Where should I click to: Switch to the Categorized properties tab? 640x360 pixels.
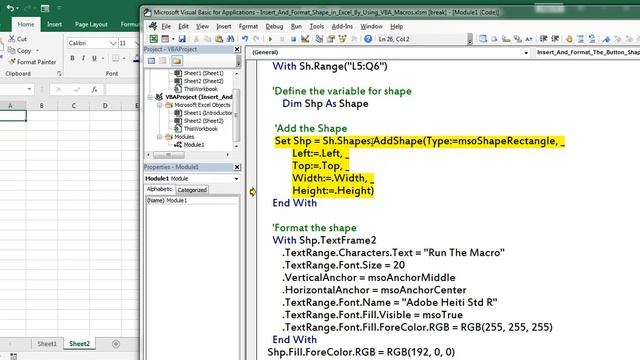pos(192,190)
